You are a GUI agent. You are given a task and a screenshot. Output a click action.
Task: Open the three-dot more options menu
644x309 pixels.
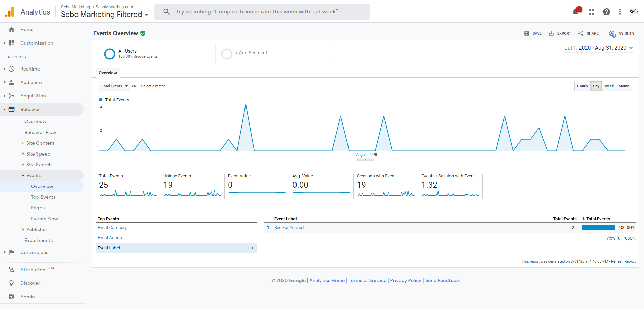click(620, 12)
